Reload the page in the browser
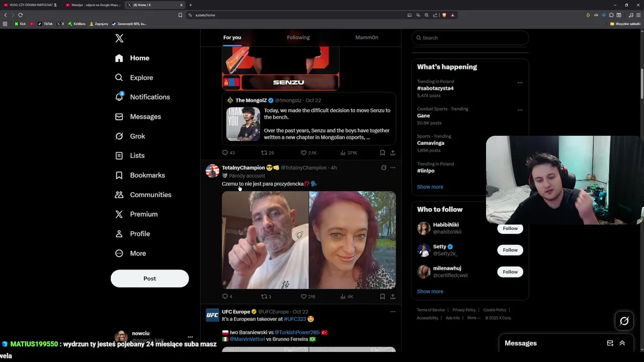The image size is (644, 362). coord(20,15)
